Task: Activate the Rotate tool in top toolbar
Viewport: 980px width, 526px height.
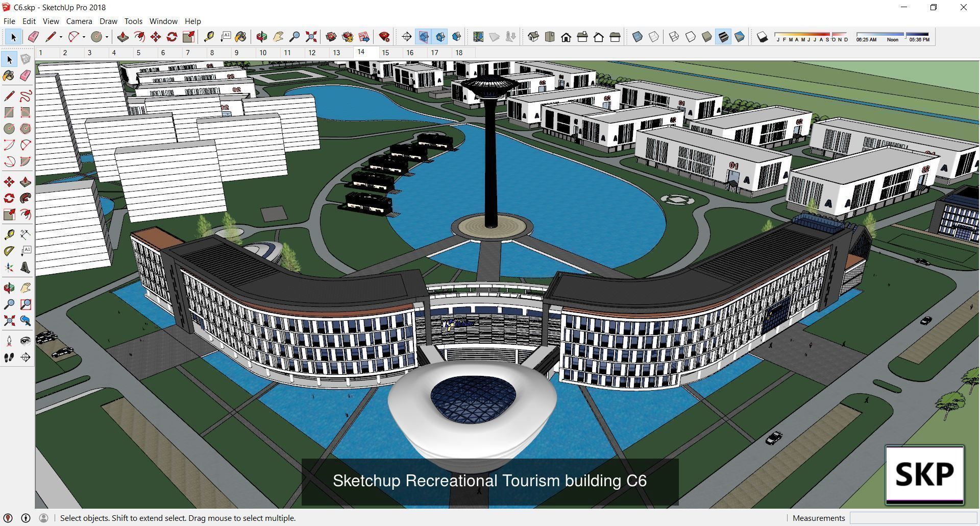Action: click(172, 37)
